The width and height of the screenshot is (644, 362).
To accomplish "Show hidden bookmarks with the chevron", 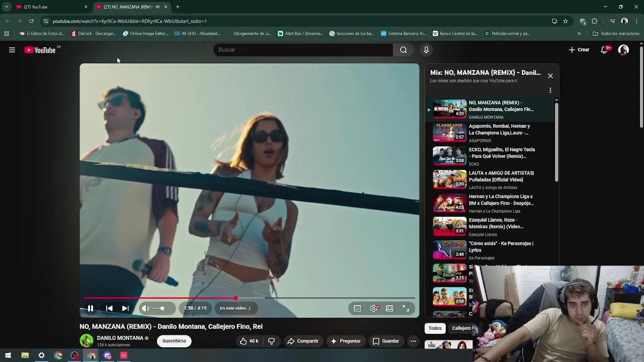I will point(579,34).
